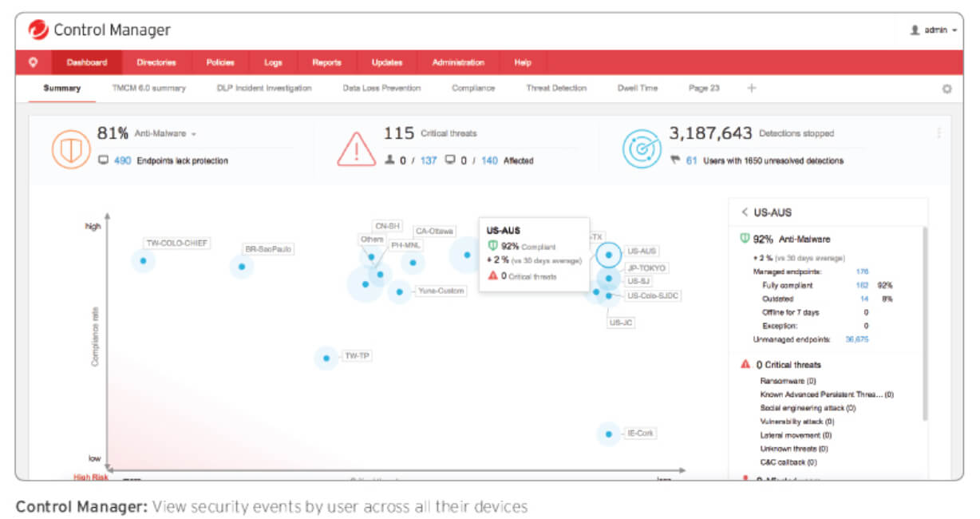Image resolution: width=980 pixels, height=519 pixels.
Task: Click the US-SJ chart label
Action: tap(639, 281)
